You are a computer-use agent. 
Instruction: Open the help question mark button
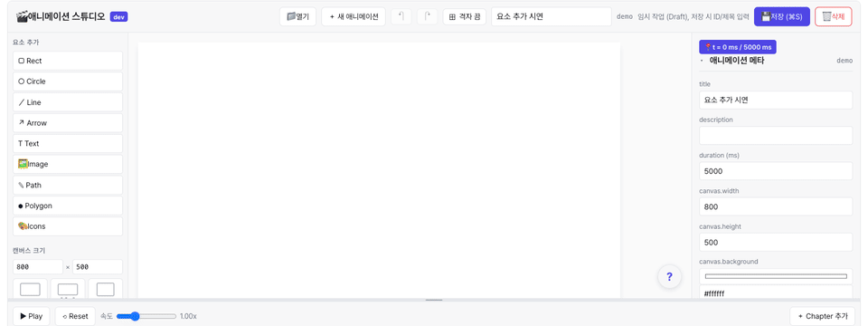tap(669, 277)
